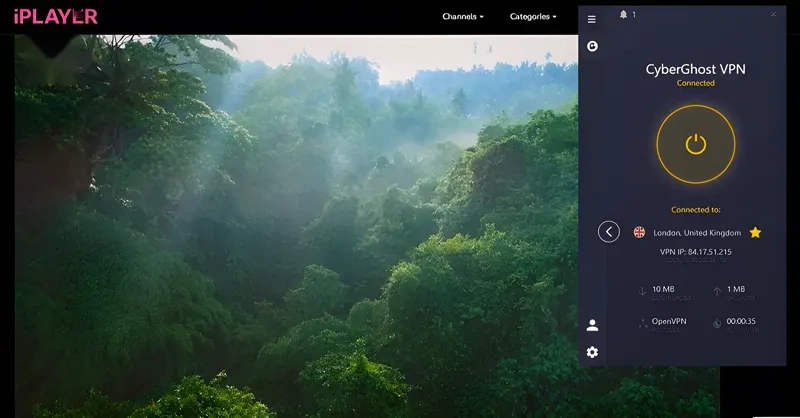This screenshot has height=418, width=800.
Task: Click the upload data arrow icon
Action: tap(717, 291)
